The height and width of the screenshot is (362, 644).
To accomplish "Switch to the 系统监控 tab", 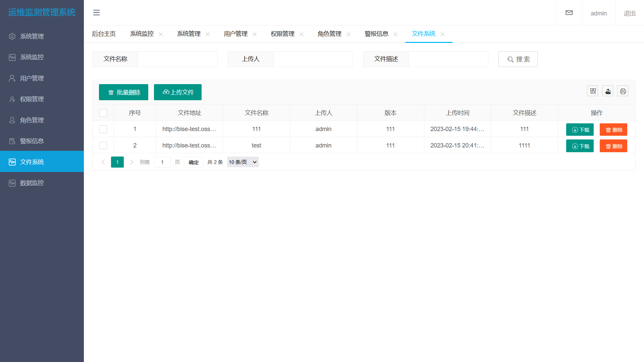I will (142, 34).
